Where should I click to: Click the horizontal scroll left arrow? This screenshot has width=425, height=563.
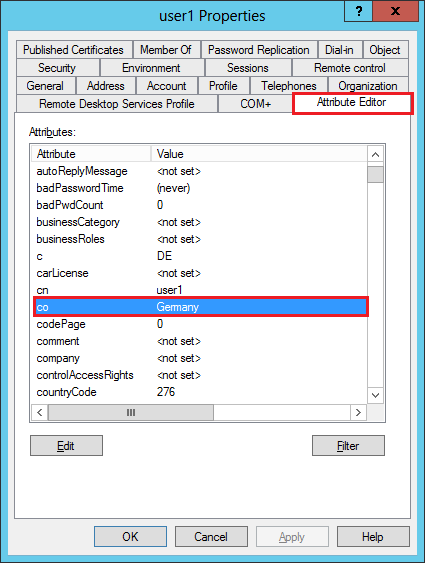[x=40, y=412]
